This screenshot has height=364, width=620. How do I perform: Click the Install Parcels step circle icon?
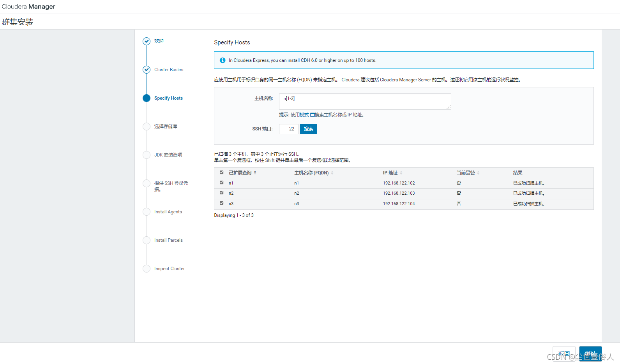147,240
